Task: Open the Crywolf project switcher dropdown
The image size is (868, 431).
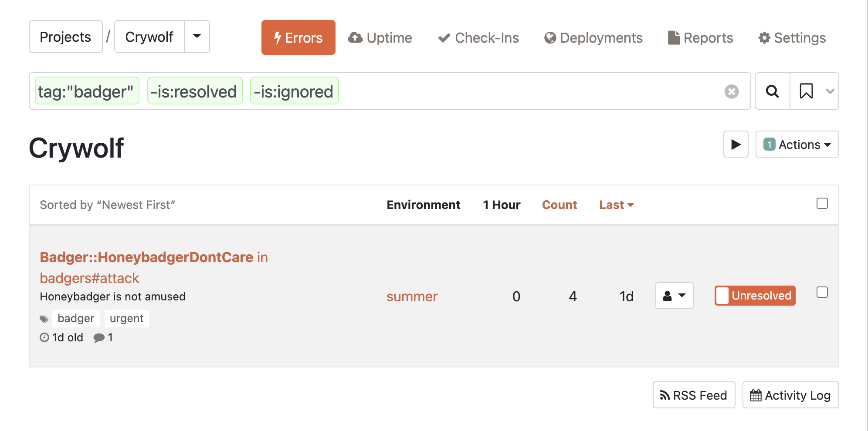Action: 197,37
